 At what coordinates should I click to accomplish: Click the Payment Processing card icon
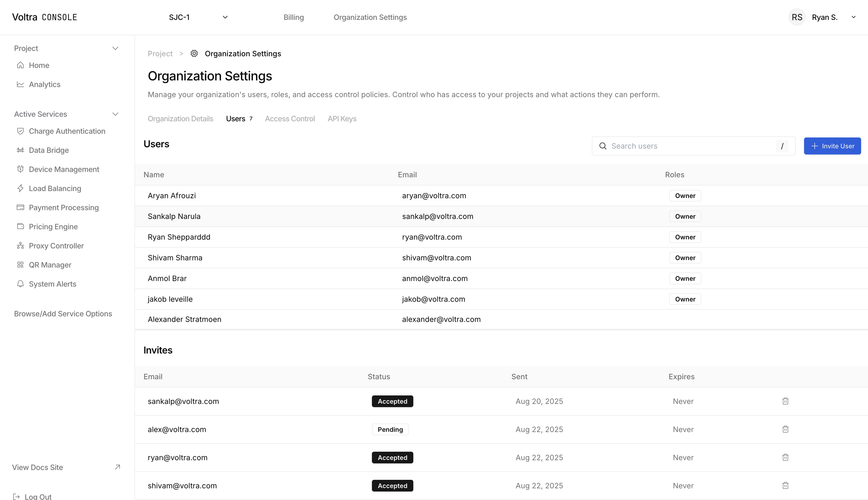20,208
